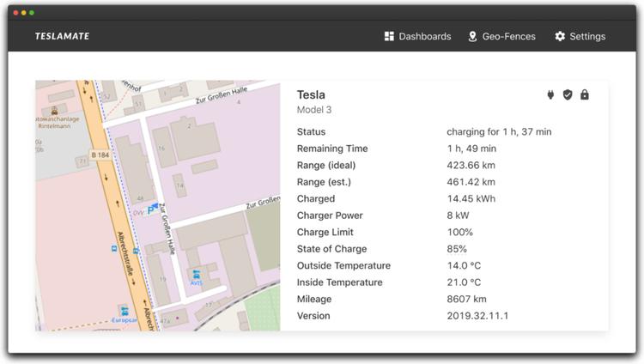
Task: Click the green maximize window button
Action: pos(32,13)
